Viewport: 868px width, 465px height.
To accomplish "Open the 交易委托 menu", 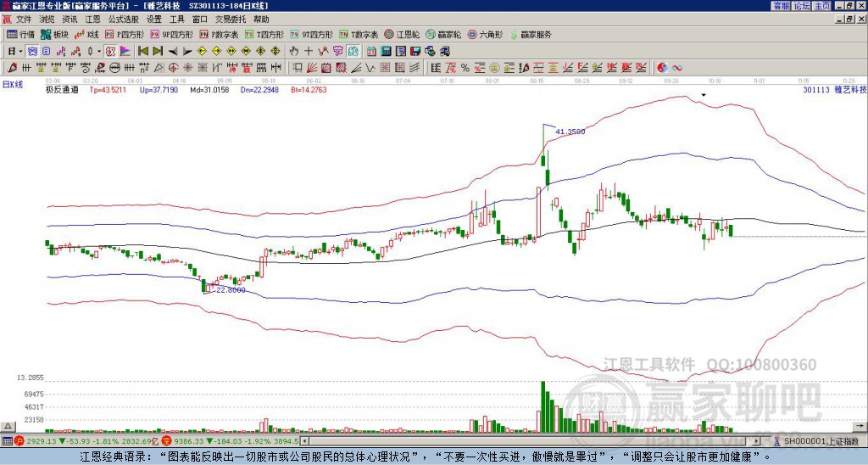I will [231, 20].
